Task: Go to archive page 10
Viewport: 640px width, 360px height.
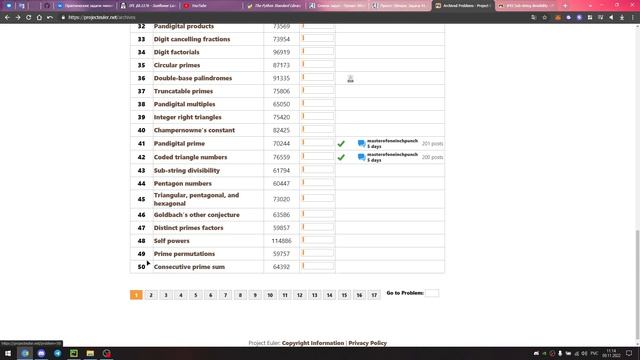Action: coord(270,295)
